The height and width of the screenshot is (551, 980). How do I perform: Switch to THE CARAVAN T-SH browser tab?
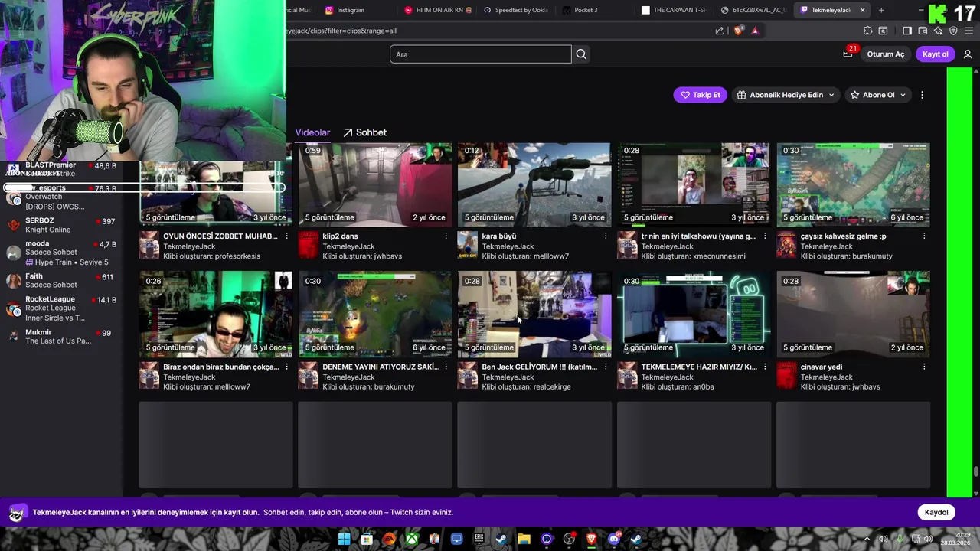coord(674,10)
